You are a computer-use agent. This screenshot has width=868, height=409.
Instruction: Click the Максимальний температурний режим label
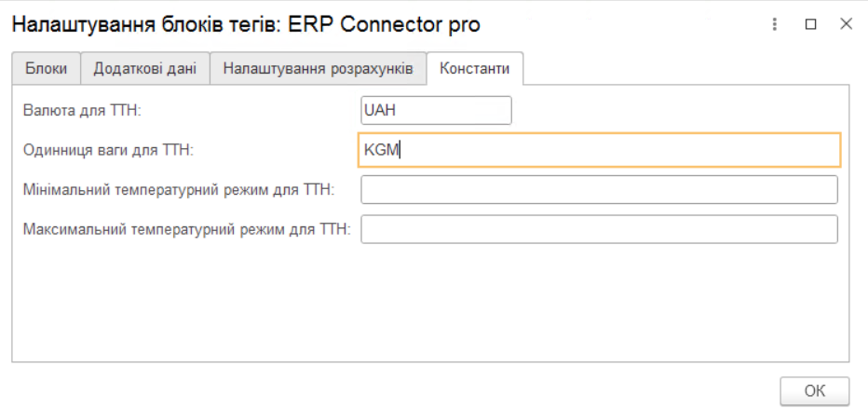coord(186,230)
